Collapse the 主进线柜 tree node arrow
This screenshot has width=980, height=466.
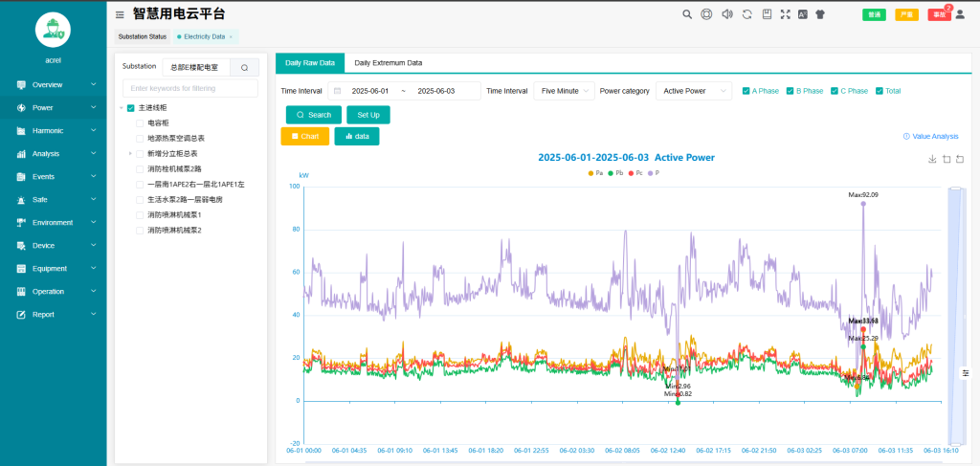(122, 108)
